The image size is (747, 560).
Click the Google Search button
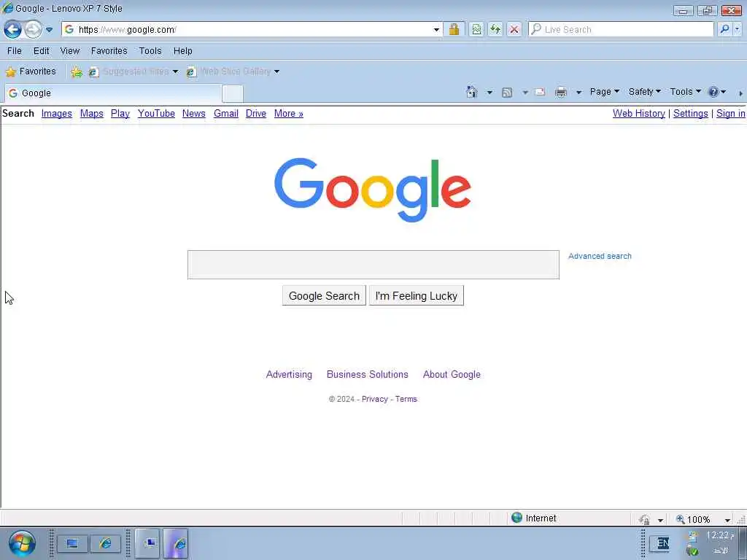(x=324, y=296)
